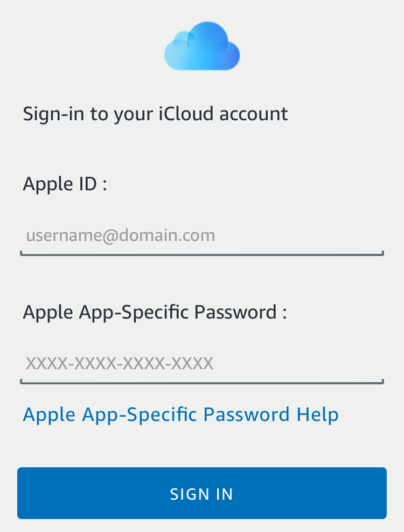Open Apple App-Specific Password Help link
This screenshot has height=532, width=404.
tap(181, 414)
